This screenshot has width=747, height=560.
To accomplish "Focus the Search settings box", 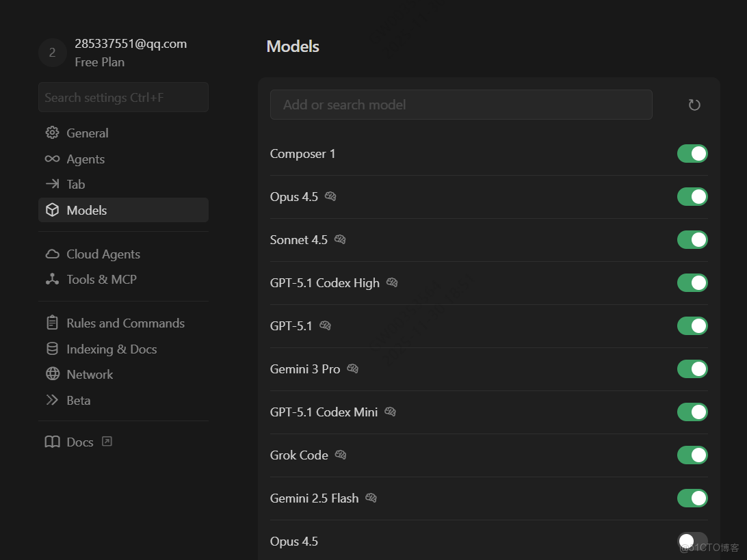I will (x=123, y=98).
